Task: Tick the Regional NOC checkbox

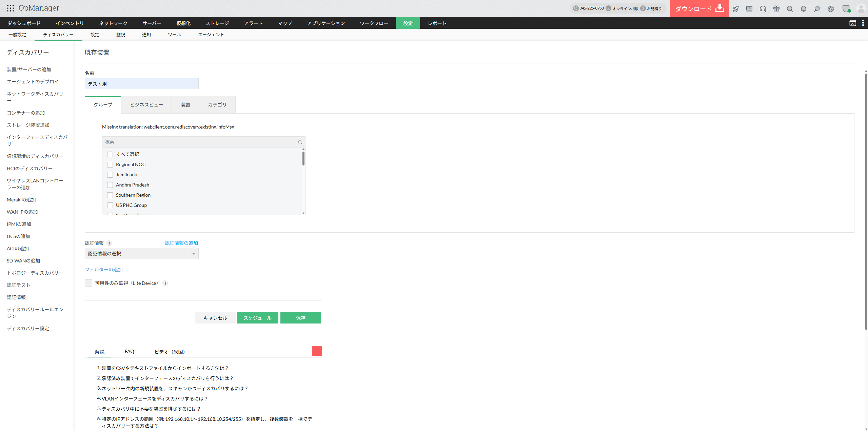Action: click(x=110, y=164)
